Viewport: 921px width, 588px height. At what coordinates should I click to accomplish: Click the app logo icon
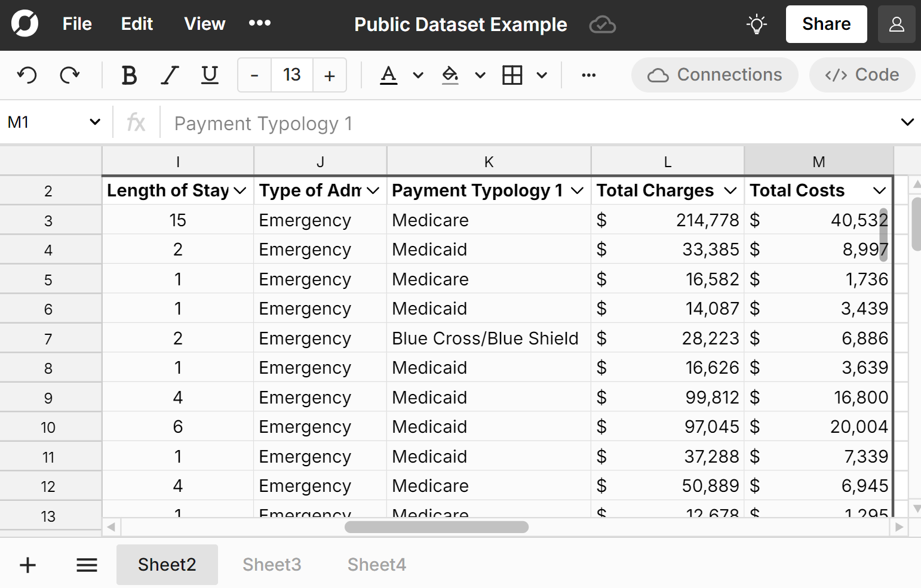tap(24, 23)
